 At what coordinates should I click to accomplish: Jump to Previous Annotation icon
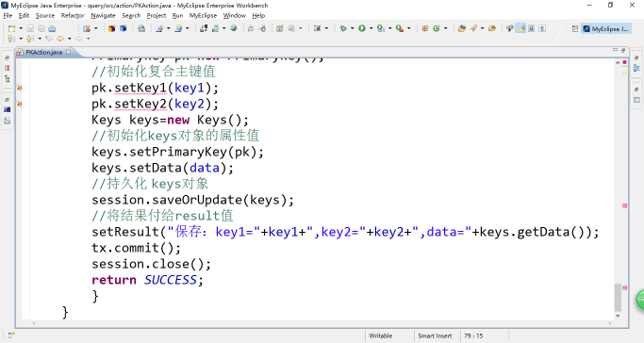coord(29,39)
